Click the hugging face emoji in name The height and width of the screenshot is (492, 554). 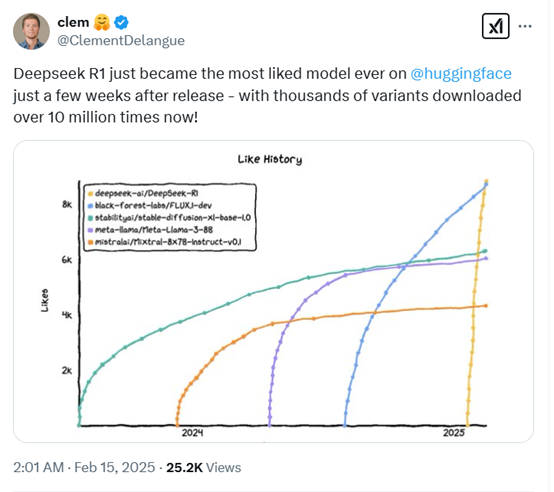pyautogui.click(x=102, y=22)
